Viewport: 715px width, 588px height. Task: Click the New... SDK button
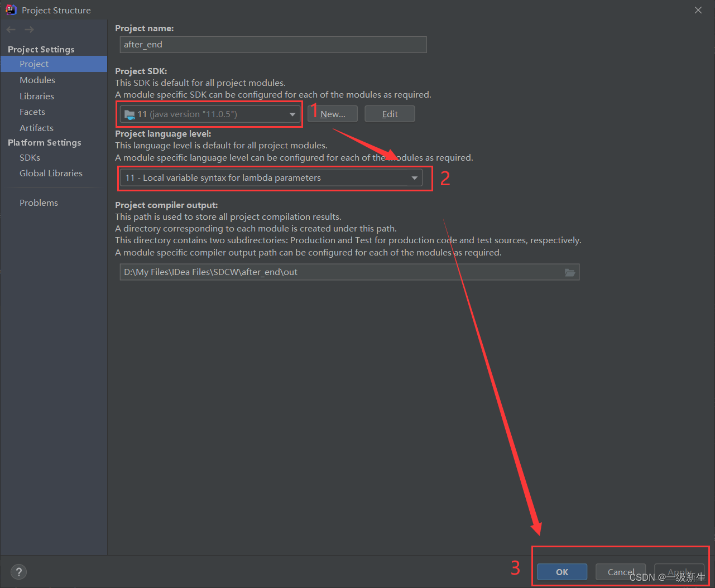[x=333, y=114]
